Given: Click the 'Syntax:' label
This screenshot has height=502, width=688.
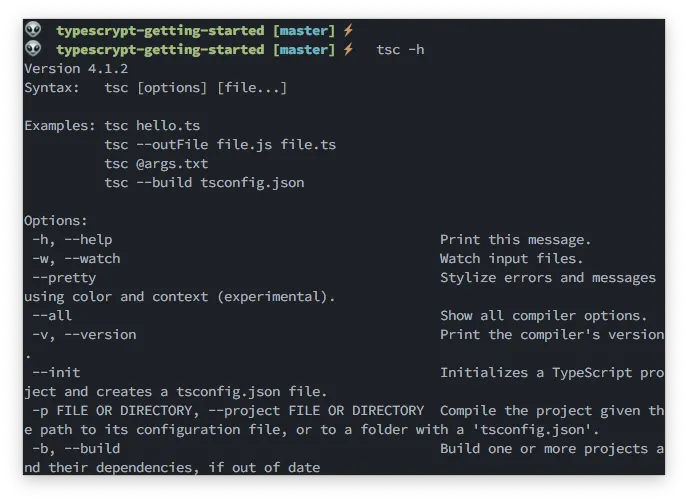Looking at the screenshot, I should pyautogui.click(x=52, y=88).
